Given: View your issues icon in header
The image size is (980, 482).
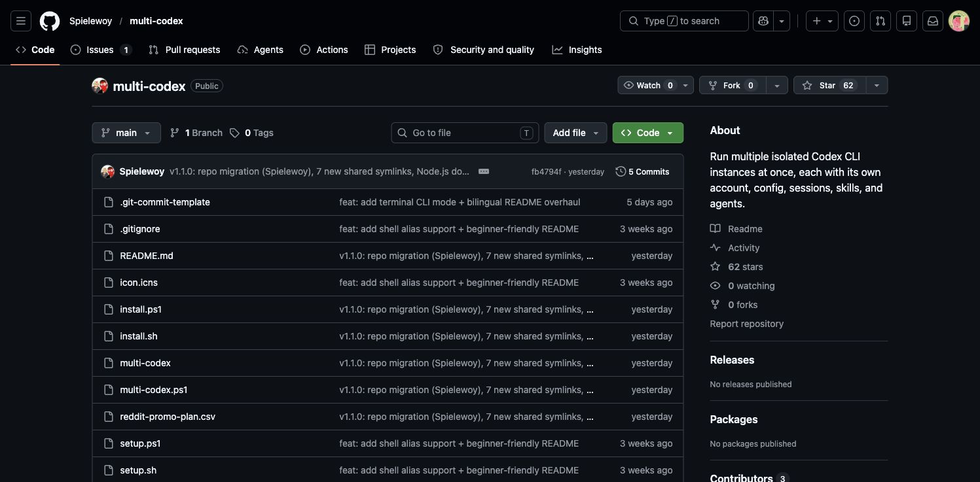Looking at the screenshot, I should (854, 21).
